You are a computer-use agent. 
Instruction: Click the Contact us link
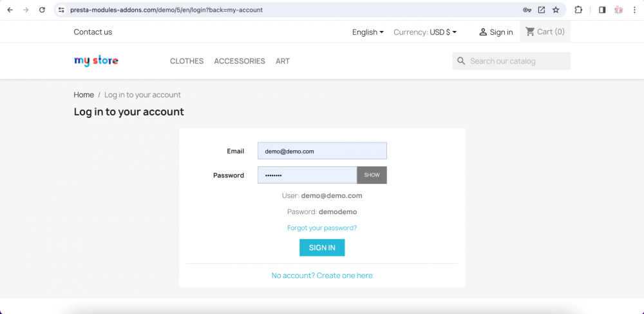coord(93,32)
